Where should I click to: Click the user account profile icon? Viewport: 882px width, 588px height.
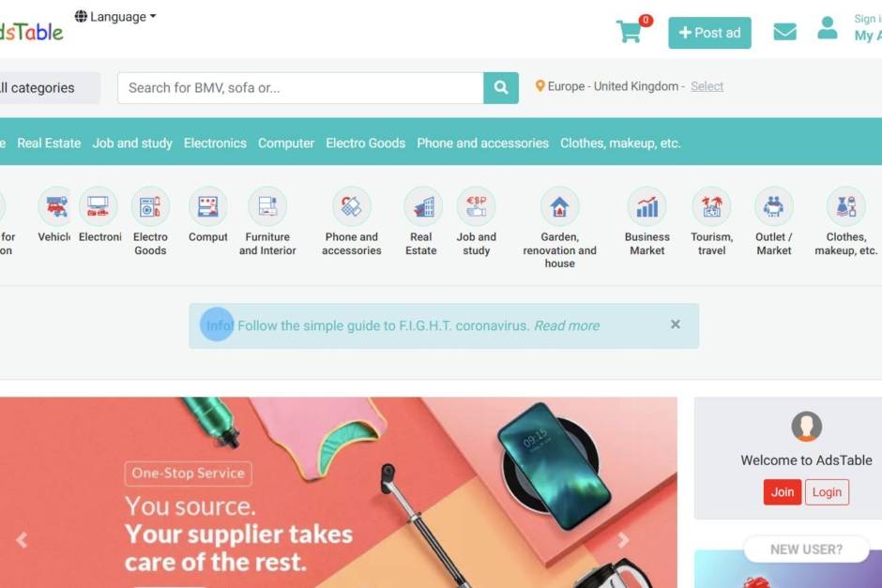827,28
